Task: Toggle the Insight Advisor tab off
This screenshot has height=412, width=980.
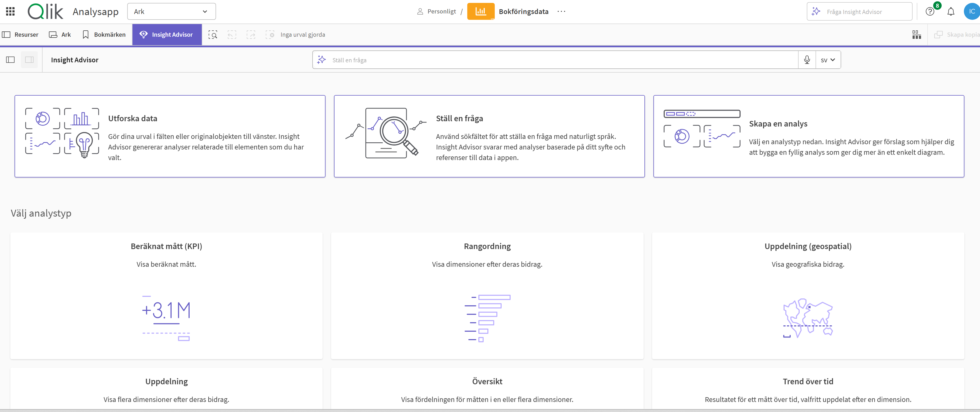Action: click(x=167, y=35)
